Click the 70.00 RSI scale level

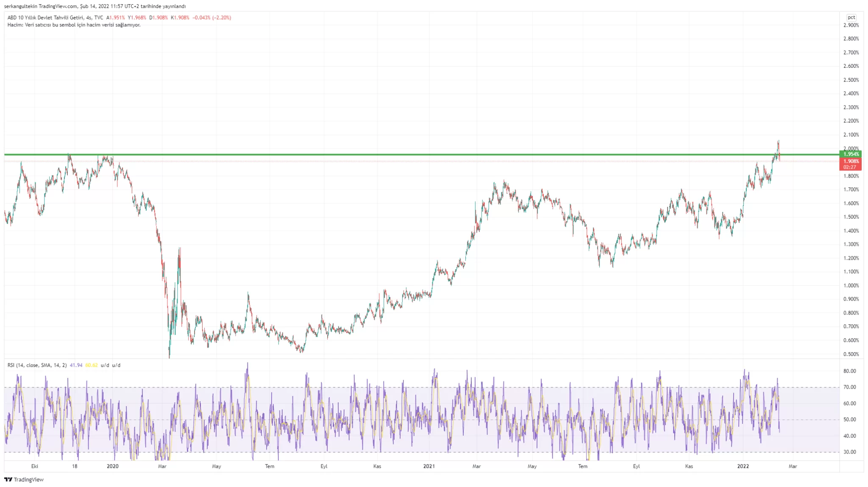coord(849,387)
